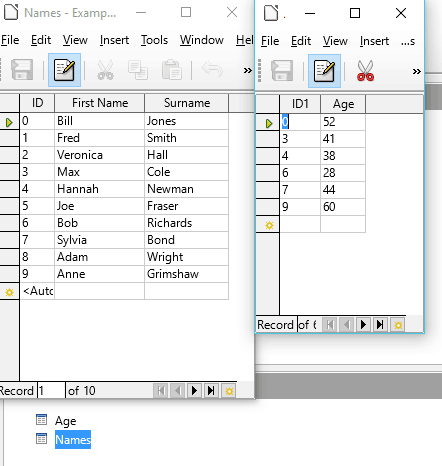The height and width of the screenshot is (466, 442).
Task: Click Undo arrow icon in Names toolbar
Action: (x=212, y=69)
